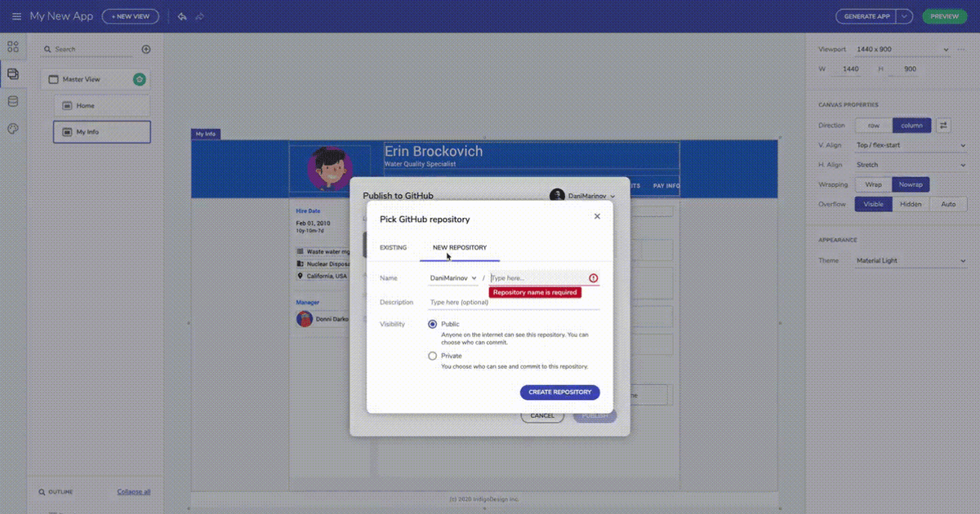Open the V. Align dropdown
Screen dimensions: 980x514
pos(911,144)
